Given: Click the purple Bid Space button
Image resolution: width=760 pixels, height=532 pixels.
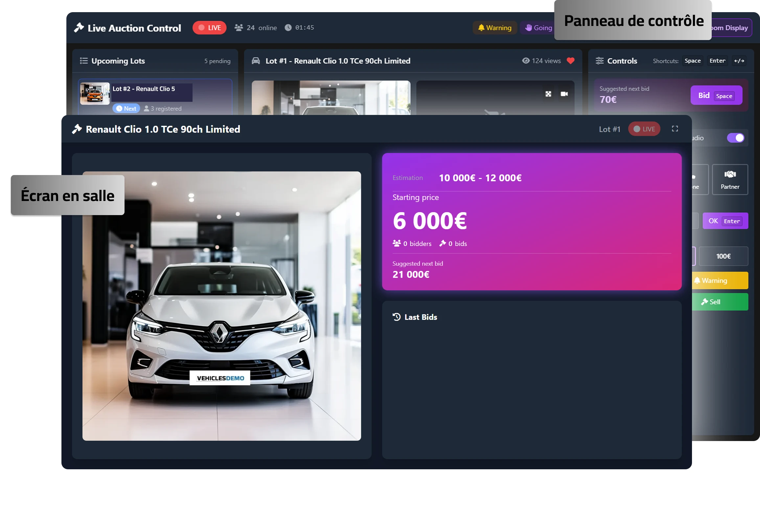Looking at the screenshot, I should [716, 96].
